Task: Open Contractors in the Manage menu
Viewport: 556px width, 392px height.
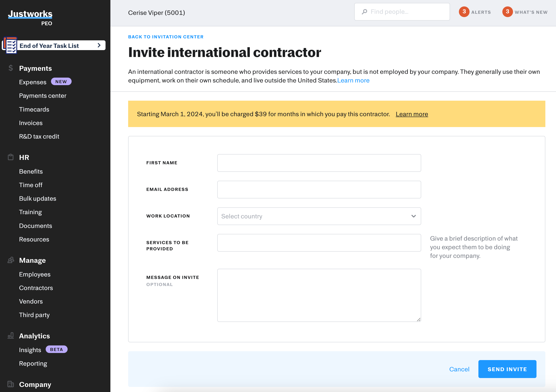Action: coord(36,288)
